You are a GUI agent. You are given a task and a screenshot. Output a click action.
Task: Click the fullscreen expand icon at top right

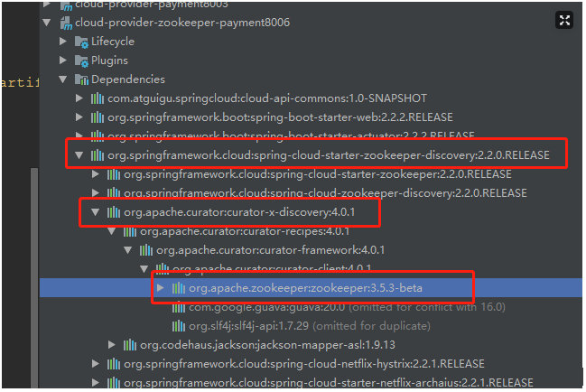click(x=564, y=20)
